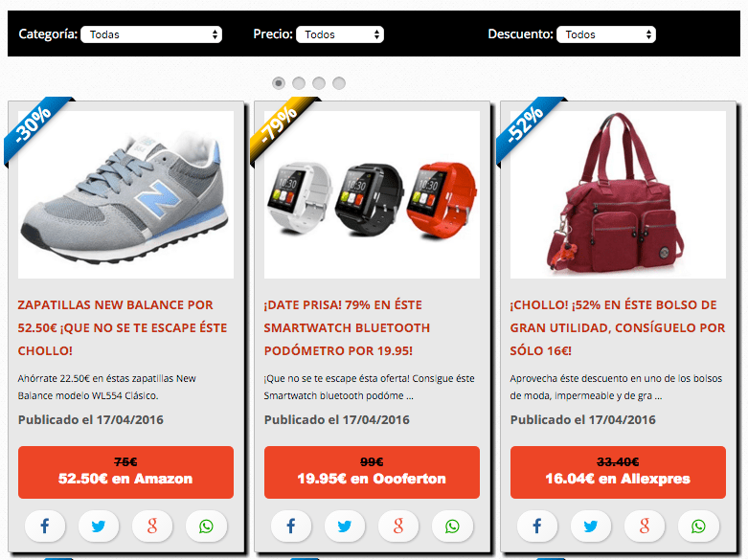Tweet the red bolso deal
This screenshot has width=748, height=560.
591,526
